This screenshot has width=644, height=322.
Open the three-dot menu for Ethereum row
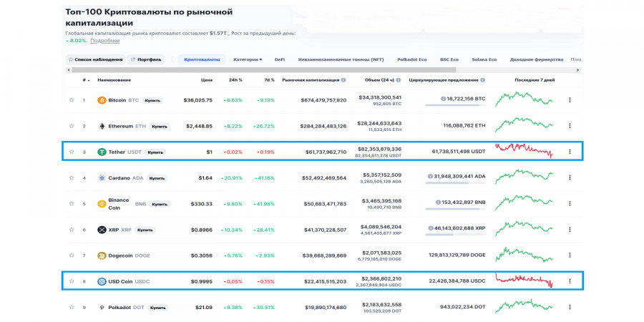(570, 126)
